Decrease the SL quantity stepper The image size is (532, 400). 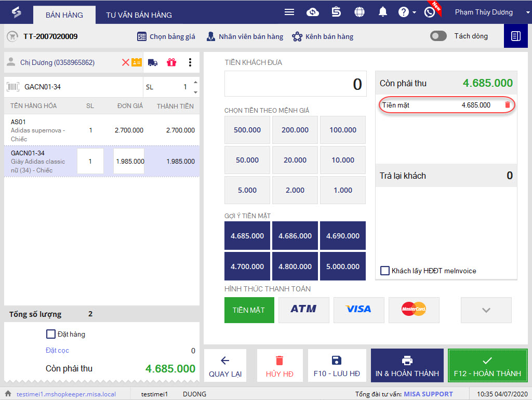coord(195,92)
